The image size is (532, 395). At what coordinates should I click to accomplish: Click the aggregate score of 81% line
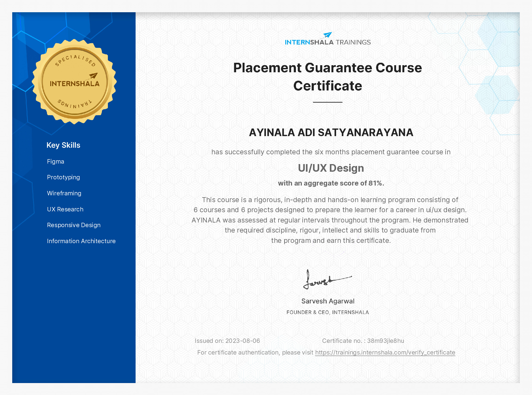pos(331,183)
